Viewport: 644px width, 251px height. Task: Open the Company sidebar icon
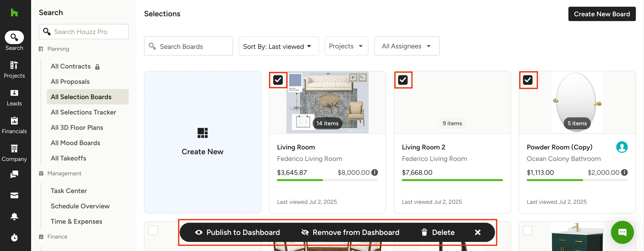click(x=14, y=153)
